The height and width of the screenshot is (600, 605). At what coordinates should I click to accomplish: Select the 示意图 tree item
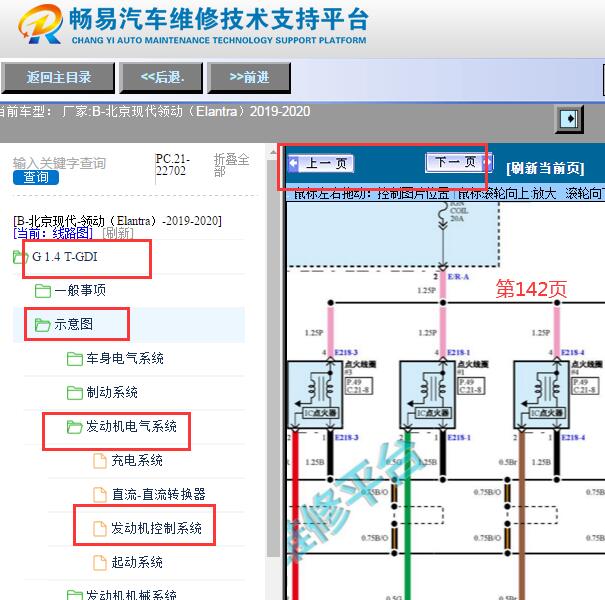pyautogui.click(x=73, y=324)
